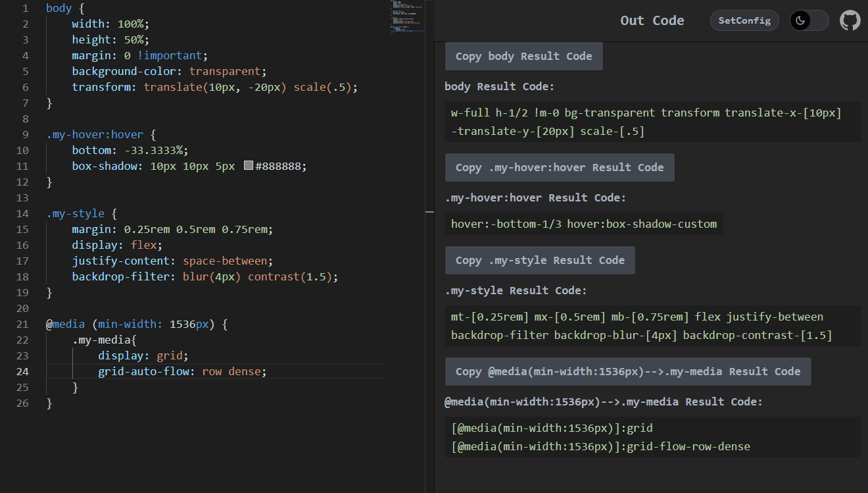Viewport: 868px width, 493px height.
Task: Click the moon icon on the theme switch
Action: pyautogui.click(x=802, y=20)
